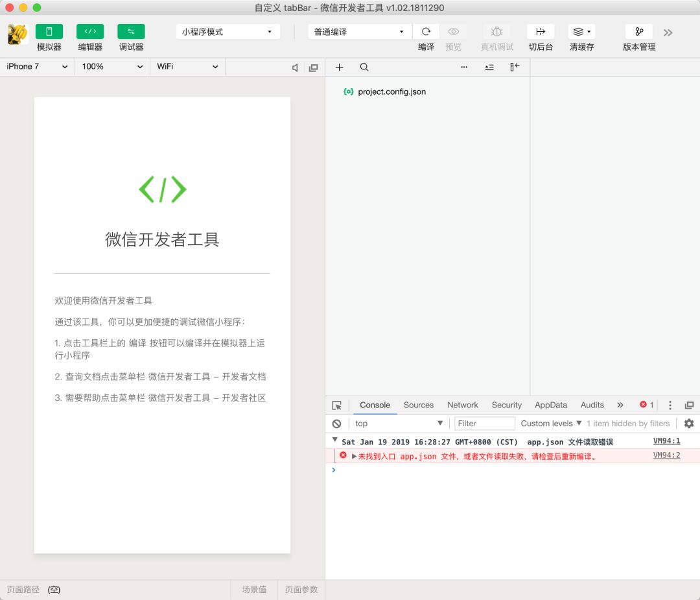The width and height of the screenshot is (700, 600).
Task: Hide the file tree sidebar icon
Action: pos(515,67)
